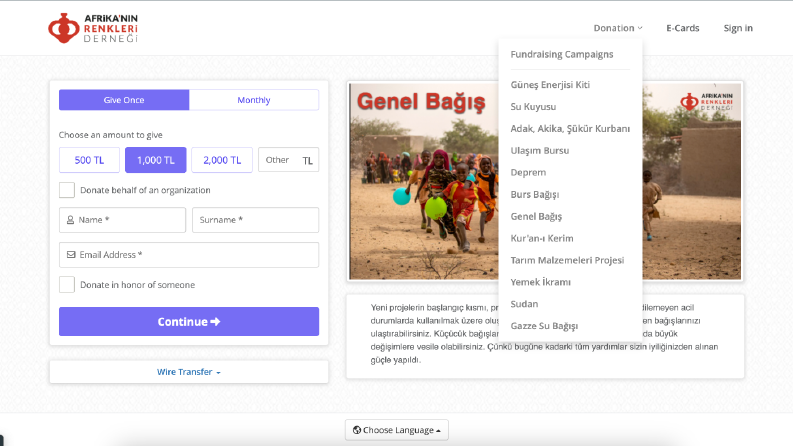
Task: Click the Surname input field
Action: (255, 220)
